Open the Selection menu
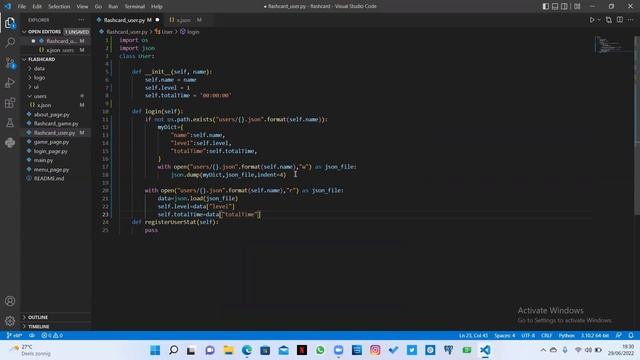 tap(59, 6)
